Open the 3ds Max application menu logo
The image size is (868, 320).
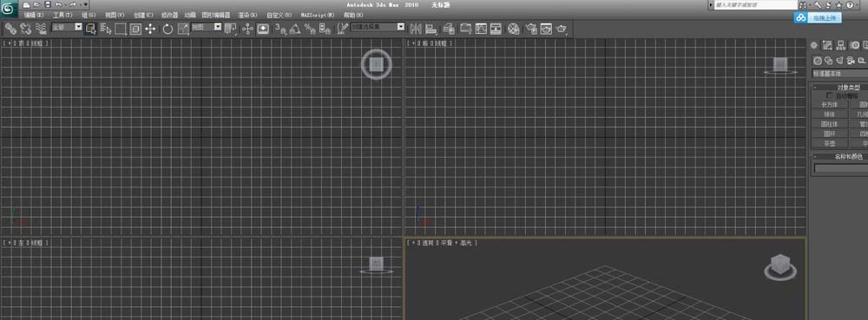click(x=10, y=10)
